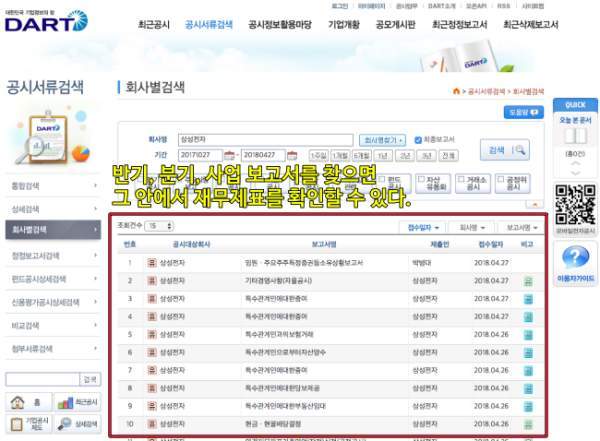
Task: Click the 비고 icon for row 2
Action: pyautogui.click(x=528, y=281)
